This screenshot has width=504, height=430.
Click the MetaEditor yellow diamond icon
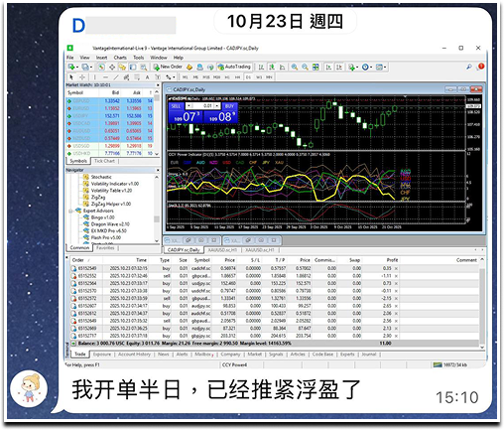[189, 68]
